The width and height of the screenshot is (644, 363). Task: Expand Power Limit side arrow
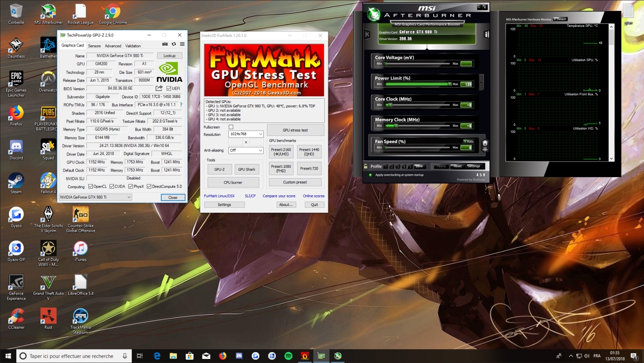click(x=481, y=82)
